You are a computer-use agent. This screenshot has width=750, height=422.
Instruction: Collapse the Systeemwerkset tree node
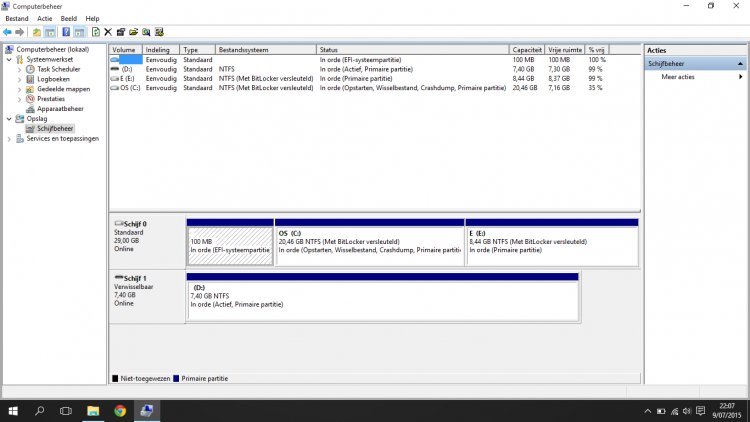tap(9, 59)
